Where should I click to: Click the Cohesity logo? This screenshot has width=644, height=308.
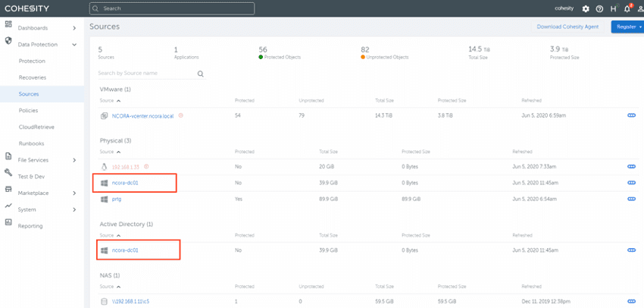pyautogui.click(x=27, y=8)
